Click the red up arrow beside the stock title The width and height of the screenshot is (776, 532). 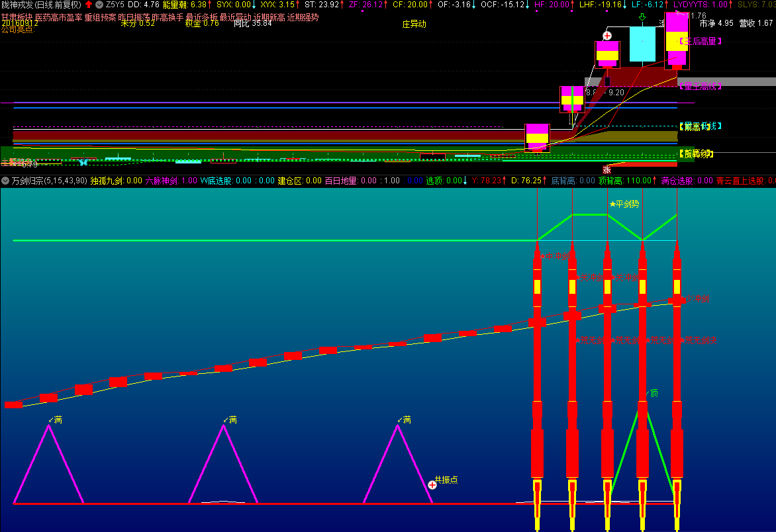(x=89, y=5)
